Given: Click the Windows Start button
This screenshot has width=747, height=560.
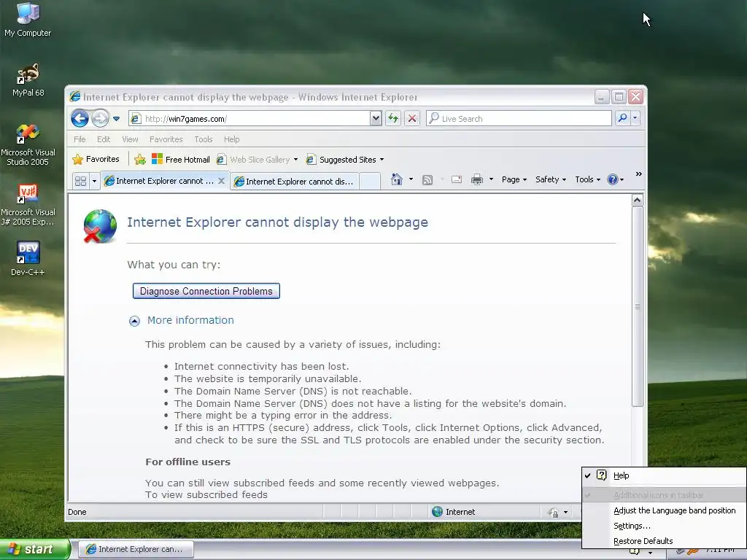Looking at the screenshot, I should (34, 549).
